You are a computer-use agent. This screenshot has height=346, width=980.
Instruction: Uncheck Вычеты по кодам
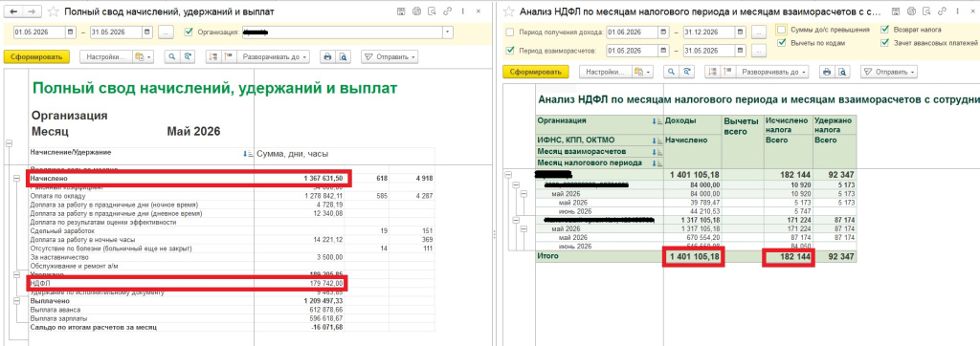[x=781, y=43]
